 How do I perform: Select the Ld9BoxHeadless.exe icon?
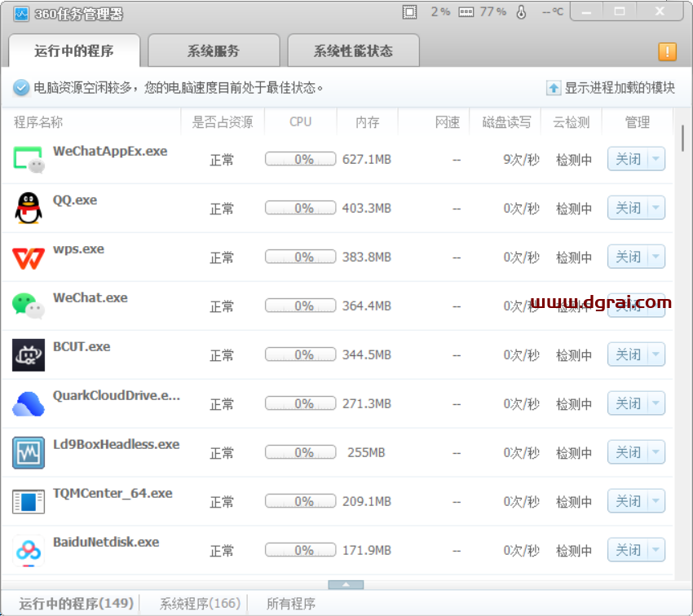tap(29, 452)
